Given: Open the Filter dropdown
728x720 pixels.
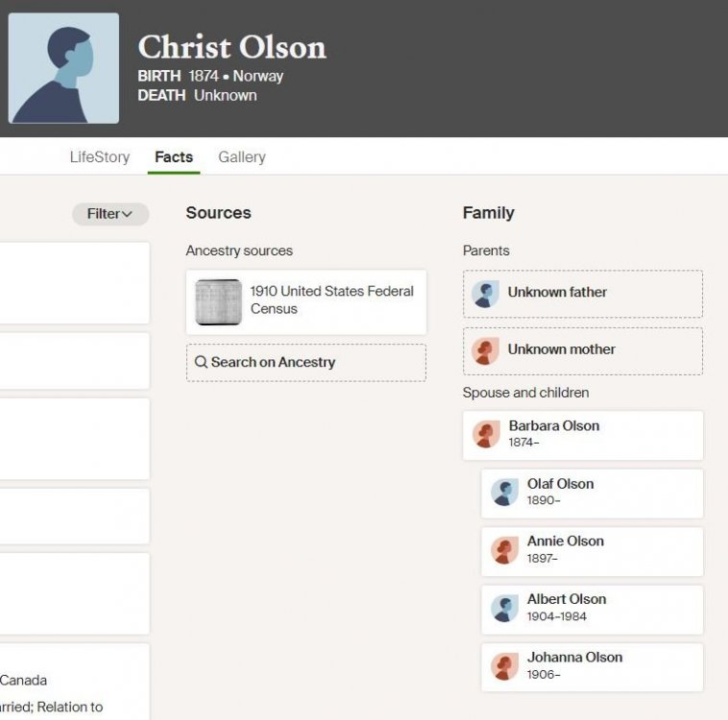Looking at the screenshot, I should click(110, 214).
